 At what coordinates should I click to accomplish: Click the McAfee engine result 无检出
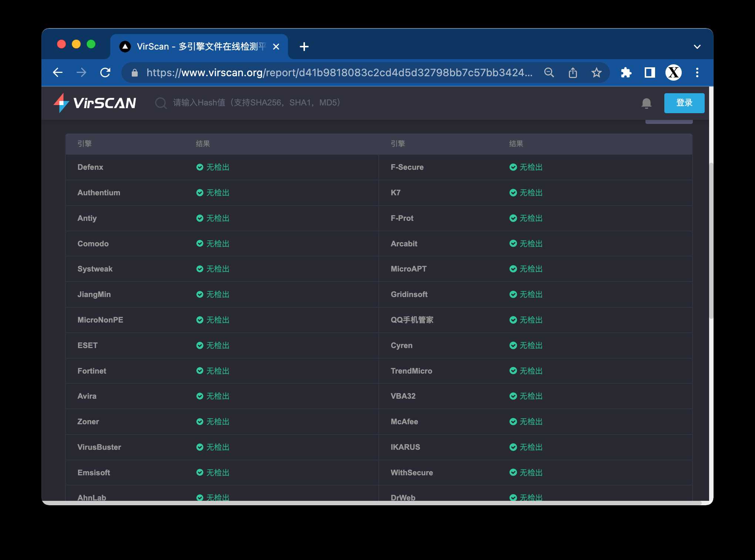coord(530,422)
